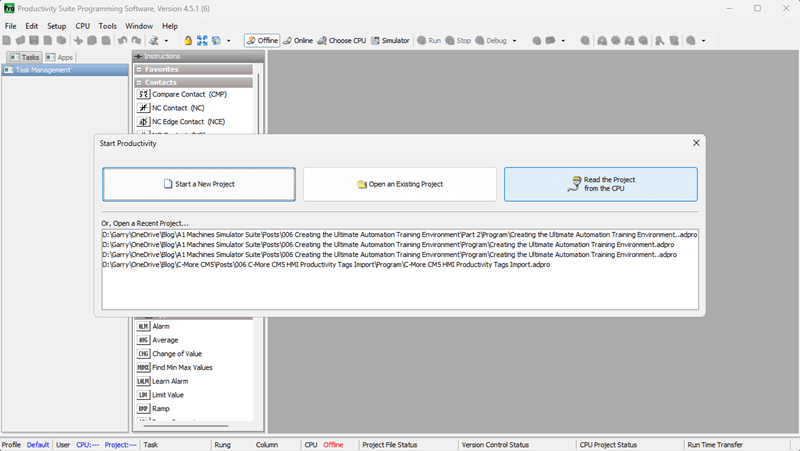The height and width of the screenshot is (451, 800).
Task: Select the Alarm (ALM) instruction icon
Action: pyautogui.click(x=143, y=327)
